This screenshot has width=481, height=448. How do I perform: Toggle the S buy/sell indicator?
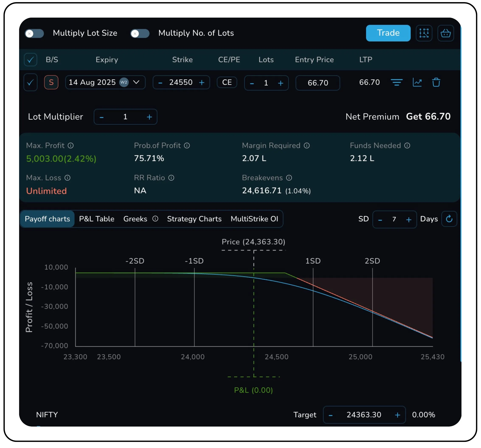click(x=51, y=83)
